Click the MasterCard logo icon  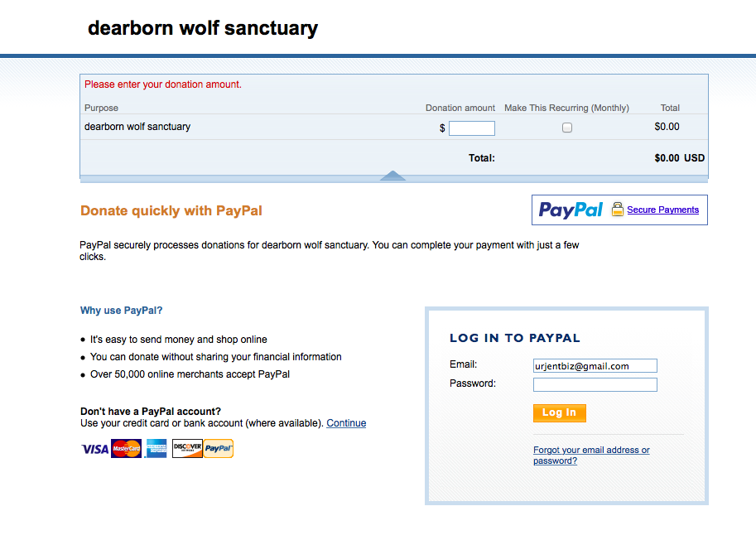[x=126, y=449]
